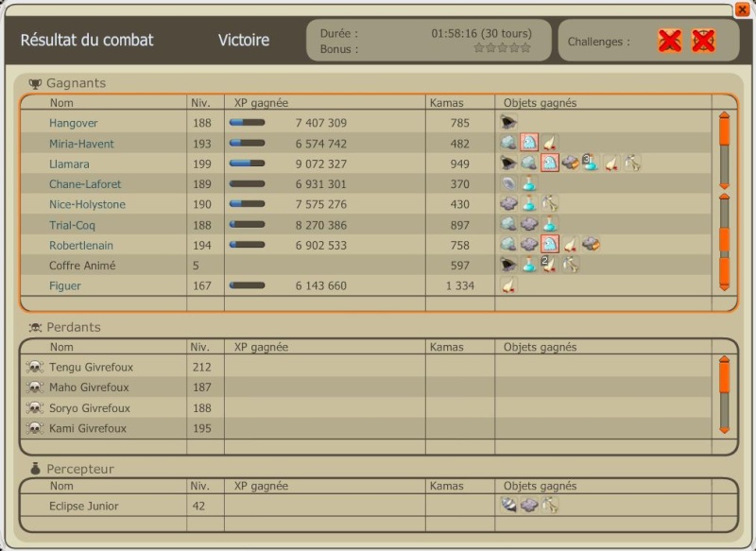
Task: Click Eclipse Junior's bone loot icon
Action: point(550,506)
